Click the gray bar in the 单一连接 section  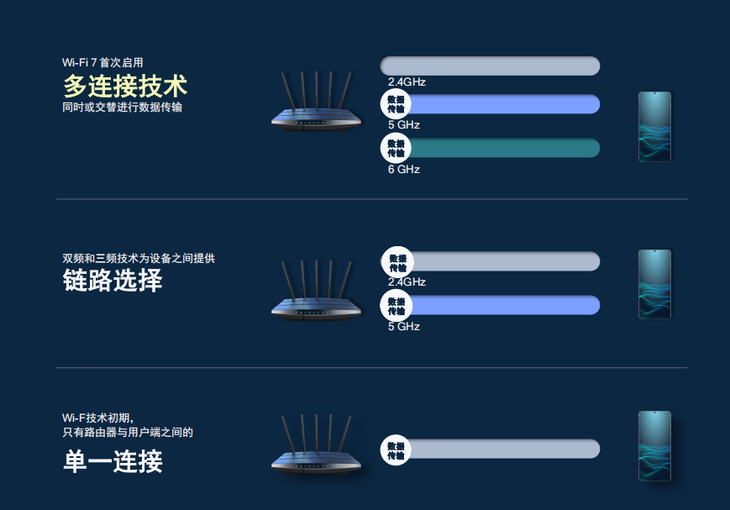505,450
